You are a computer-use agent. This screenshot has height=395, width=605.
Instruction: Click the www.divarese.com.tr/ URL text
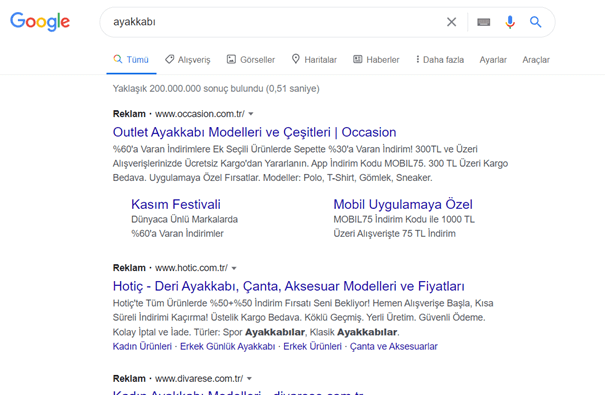click(x=199, y=379)
